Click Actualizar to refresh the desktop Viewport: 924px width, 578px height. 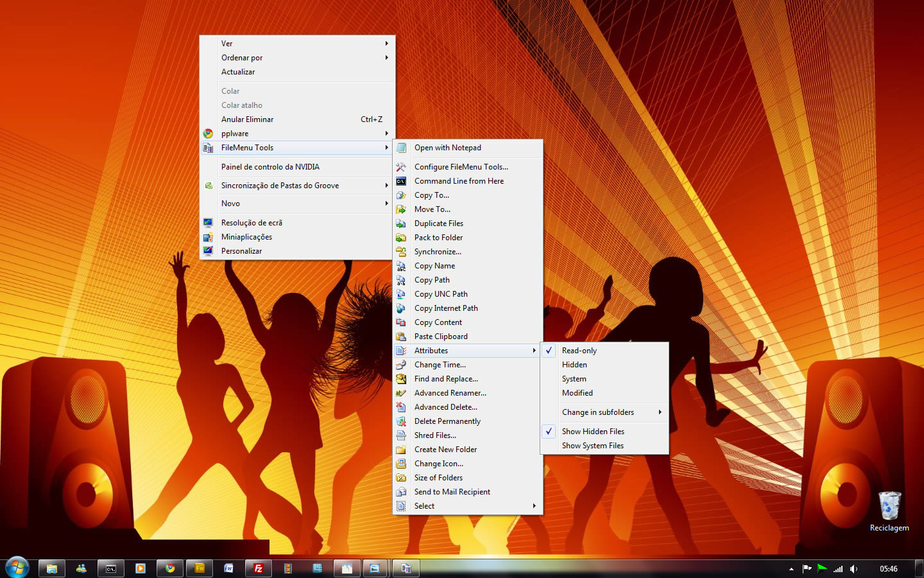(238, 72)
